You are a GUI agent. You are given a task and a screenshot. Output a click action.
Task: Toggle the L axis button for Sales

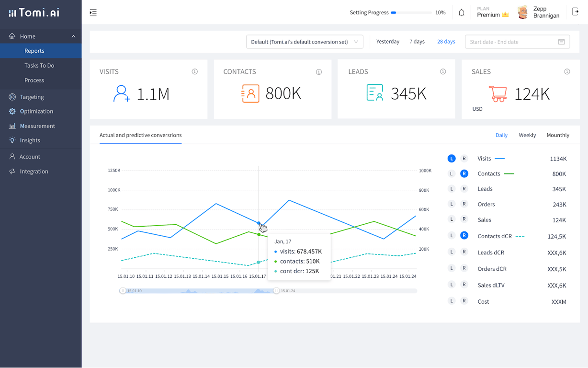(451, 219)
